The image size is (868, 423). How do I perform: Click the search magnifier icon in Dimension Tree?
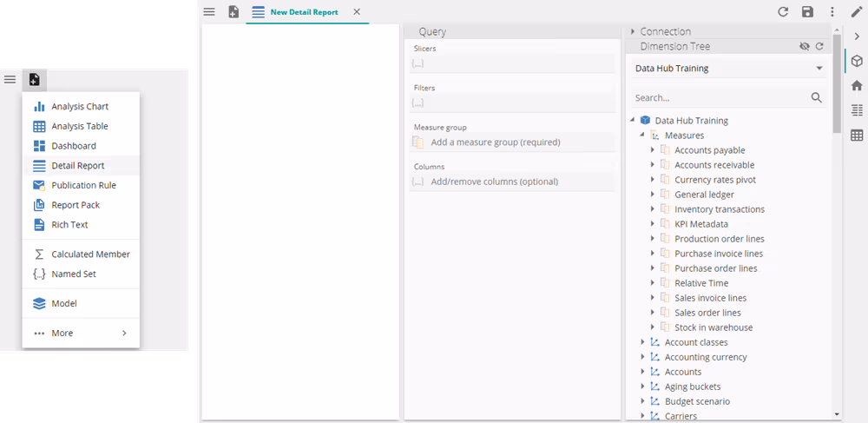click(x=816, y=98)
